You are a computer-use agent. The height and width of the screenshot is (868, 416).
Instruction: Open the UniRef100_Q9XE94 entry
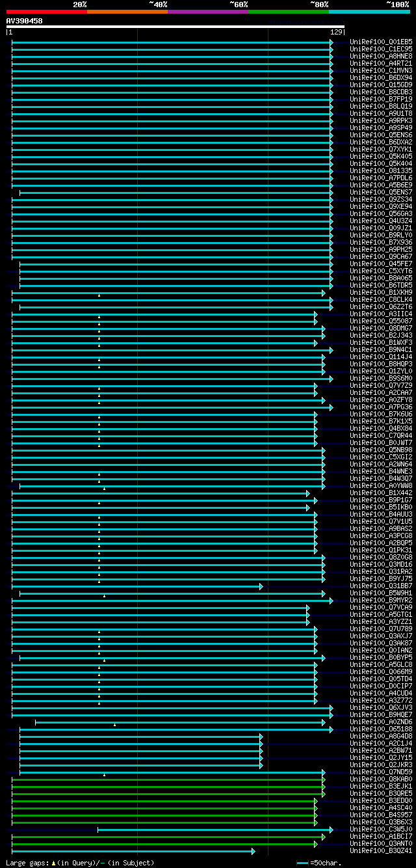pos(381,207)
